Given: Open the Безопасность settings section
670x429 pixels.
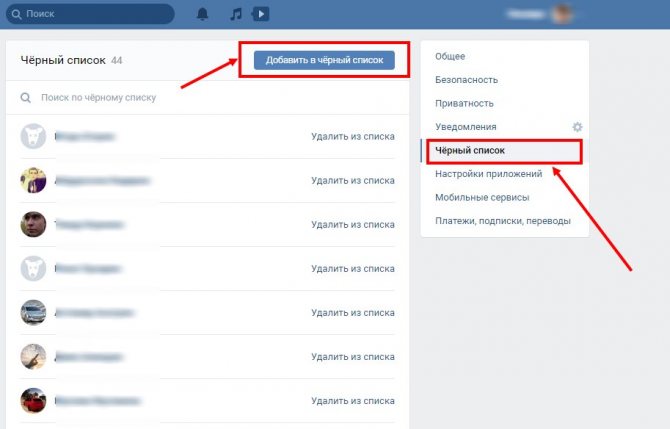Looking at the screenshot, I should point(466,80).
